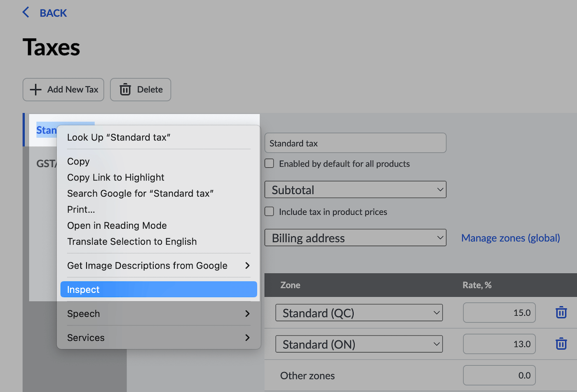Image resolution: width=577 pixels, height=392 pixels.
Task: Enable tax by default for all products
Action: [x=270, y=164]
